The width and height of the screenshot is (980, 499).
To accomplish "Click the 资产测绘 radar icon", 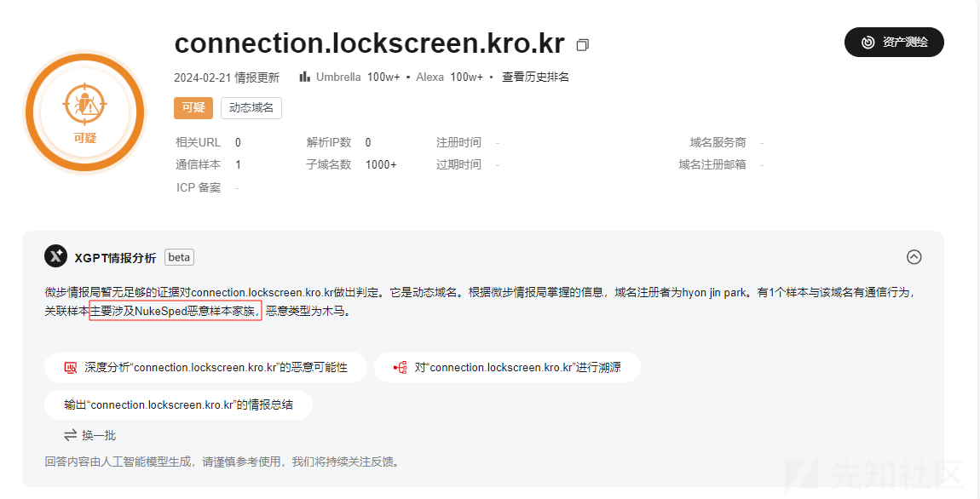I will click(868, 42).
